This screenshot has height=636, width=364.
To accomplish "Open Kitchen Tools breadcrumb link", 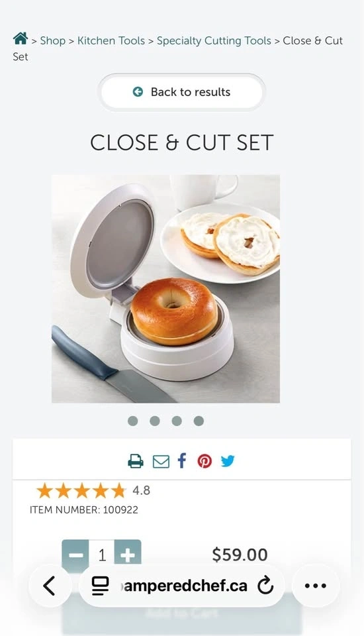I will click(x=111, y=40).
